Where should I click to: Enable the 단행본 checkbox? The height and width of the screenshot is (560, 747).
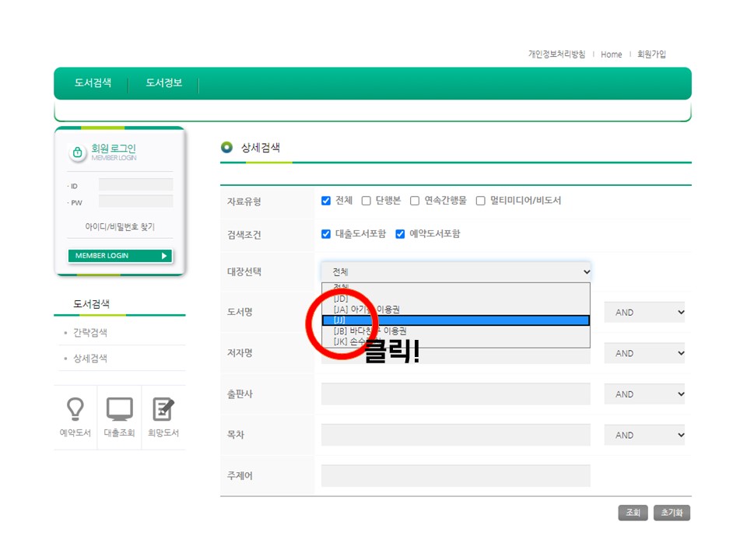[366, 201]
